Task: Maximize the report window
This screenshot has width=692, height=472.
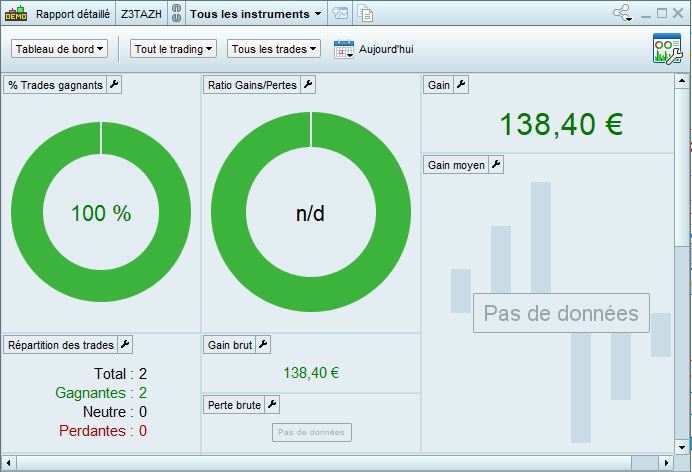Action: click(662, 13)
